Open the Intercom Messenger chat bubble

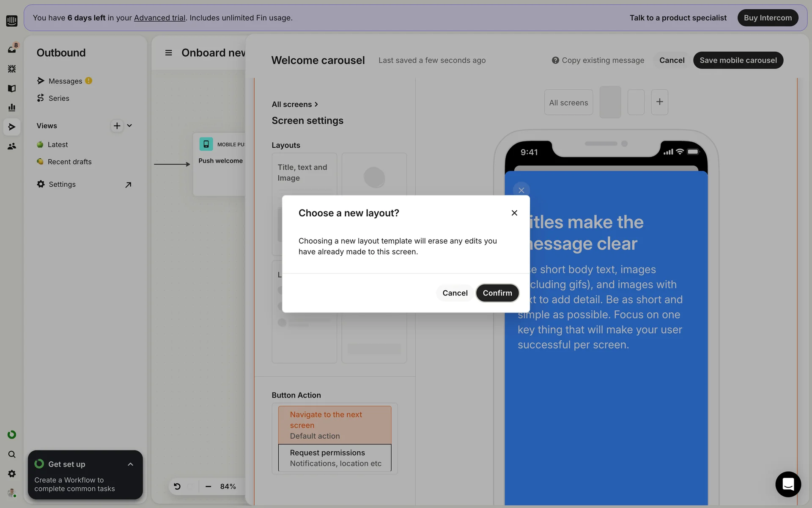(788, 484)
